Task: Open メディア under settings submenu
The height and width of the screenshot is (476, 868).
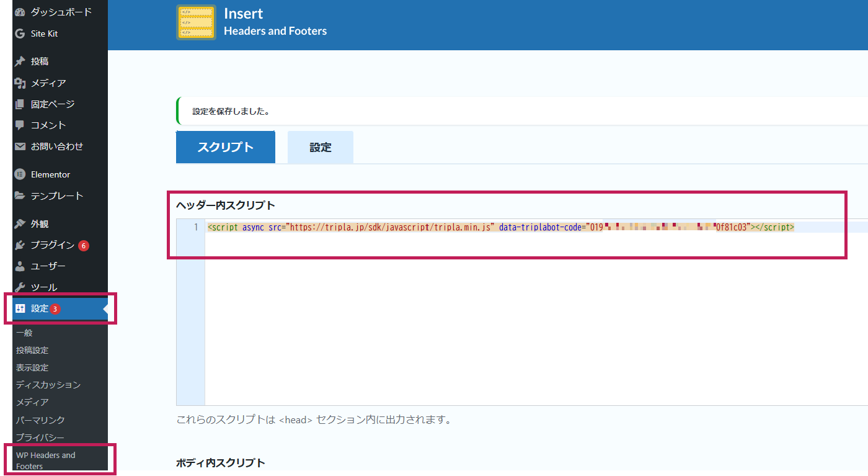Action: 32,402
